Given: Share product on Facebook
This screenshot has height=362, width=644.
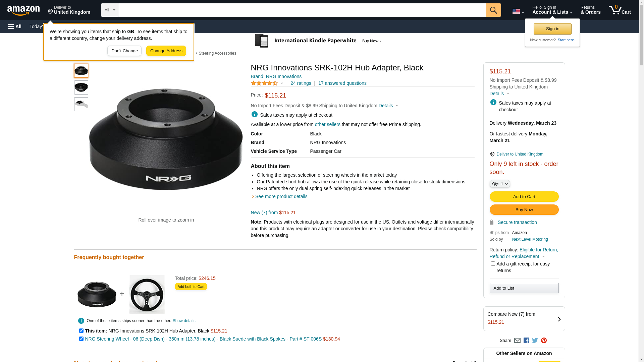Looking at the screenshot, I should point(526,341).
